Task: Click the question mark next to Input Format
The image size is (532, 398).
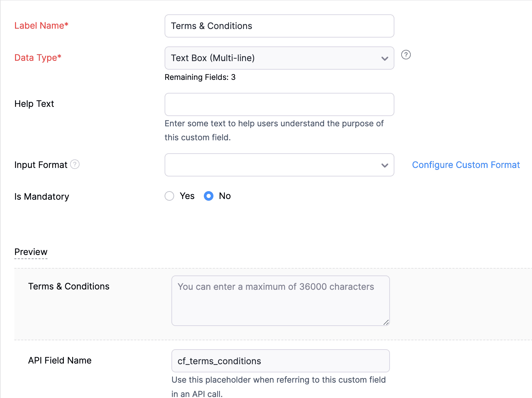Action: click(75, 165)
